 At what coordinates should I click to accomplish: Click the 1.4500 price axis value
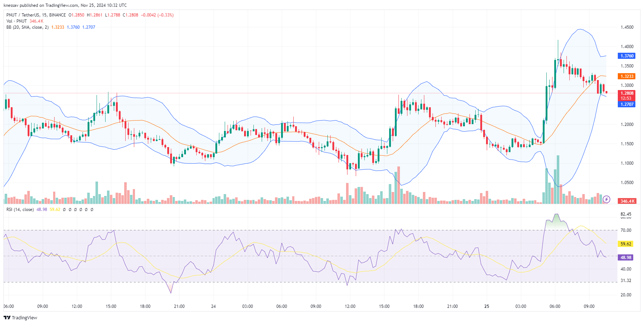tap(627, 27)
